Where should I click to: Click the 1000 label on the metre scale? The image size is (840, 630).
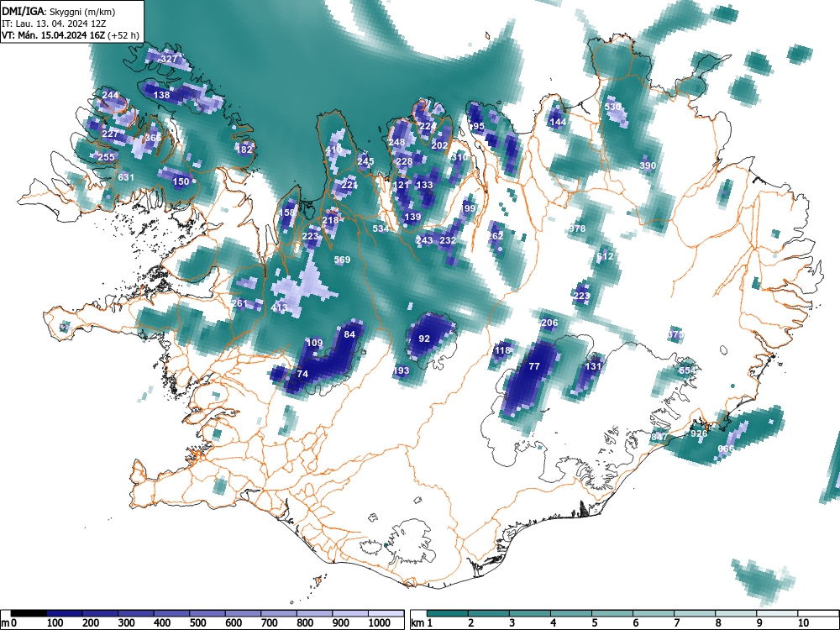(x=380, y=623)
